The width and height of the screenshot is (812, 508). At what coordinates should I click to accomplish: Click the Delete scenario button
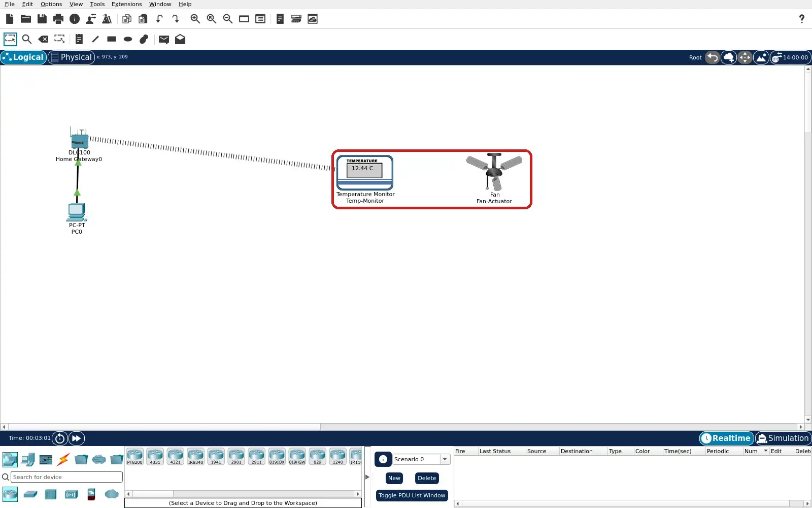(x=427, y=478)
